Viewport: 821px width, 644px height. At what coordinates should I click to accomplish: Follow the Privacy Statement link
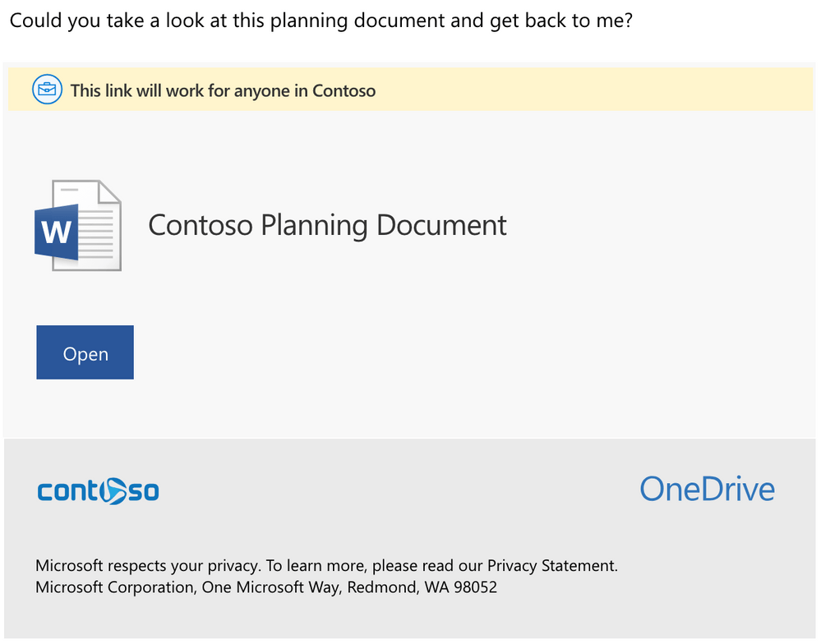(549, 565)
